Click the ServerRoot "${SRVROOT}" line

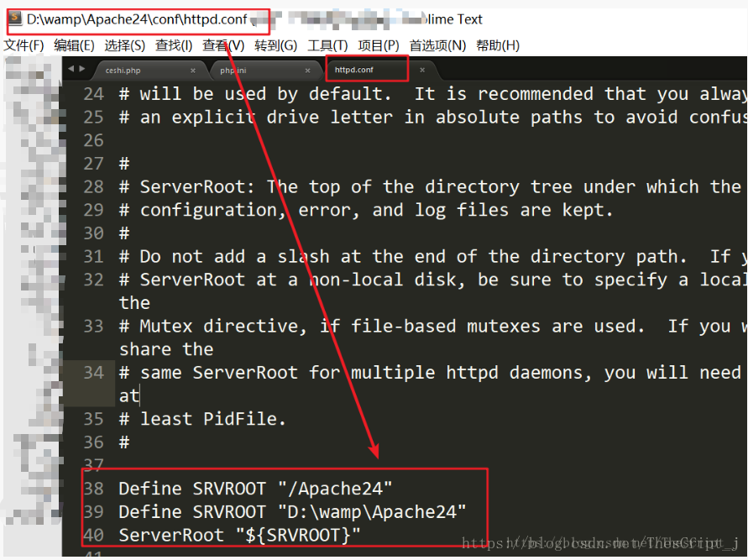point(239,535)
